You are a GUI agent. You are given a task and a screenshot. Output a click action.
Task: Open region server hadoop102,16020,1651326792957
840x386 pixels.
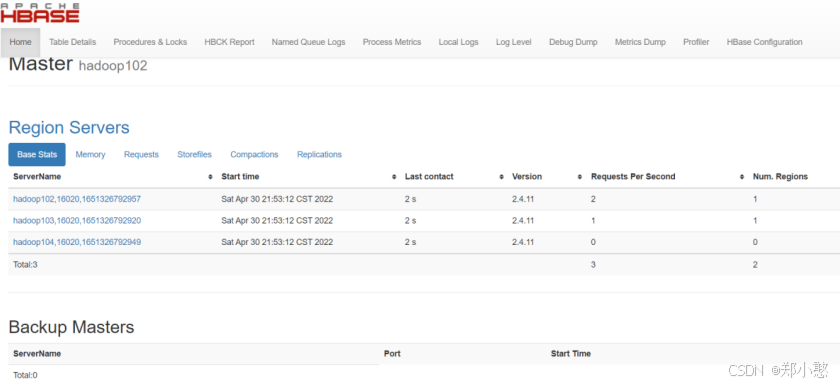click(77, 199)
